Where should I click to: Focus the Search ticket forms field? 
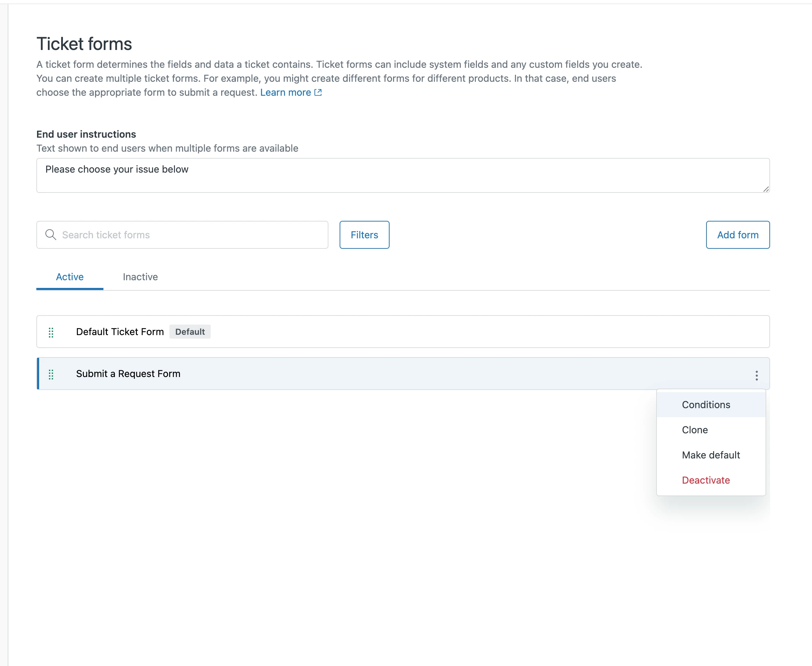click(192, 235)
